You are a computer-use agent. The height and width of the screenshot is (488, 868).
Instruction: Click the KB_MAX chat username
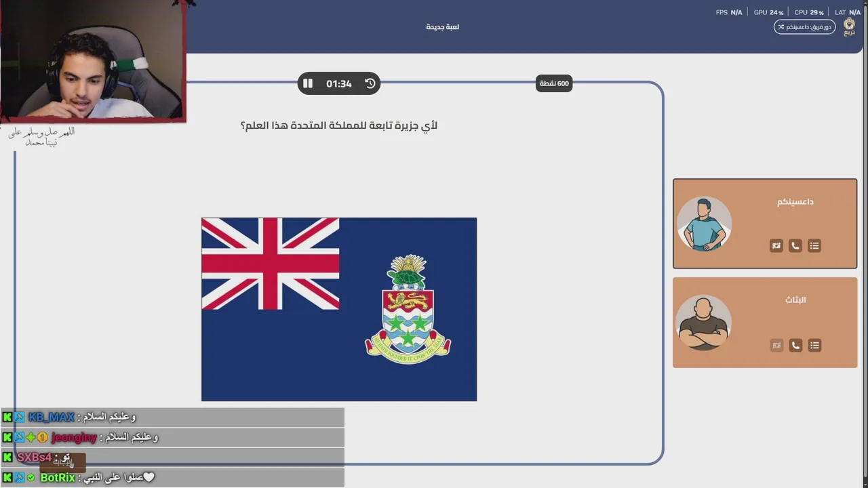click(52, 417)
